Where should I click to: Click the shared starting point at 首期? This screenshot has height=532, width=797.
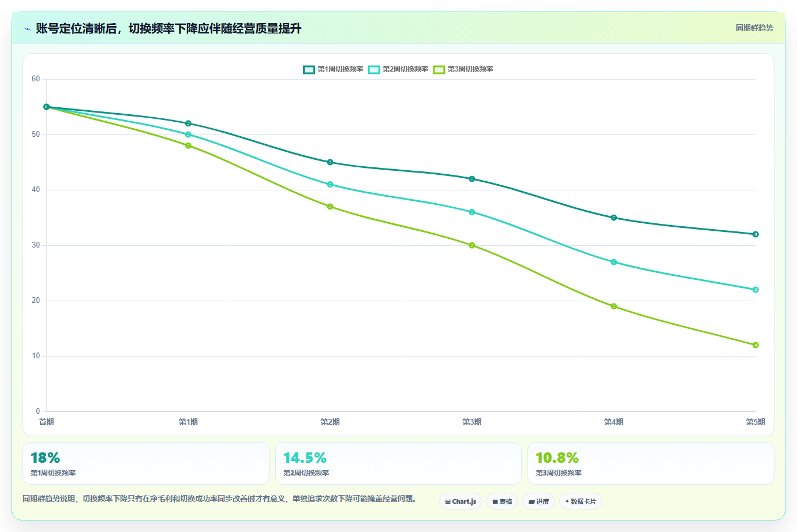point(47,107)
